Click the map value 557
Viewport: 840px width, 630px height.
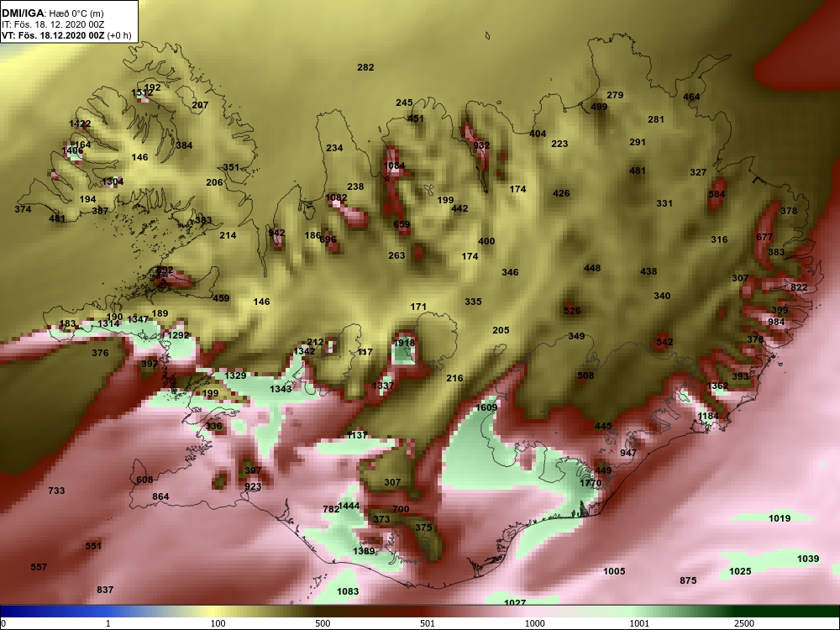[39, 567]
